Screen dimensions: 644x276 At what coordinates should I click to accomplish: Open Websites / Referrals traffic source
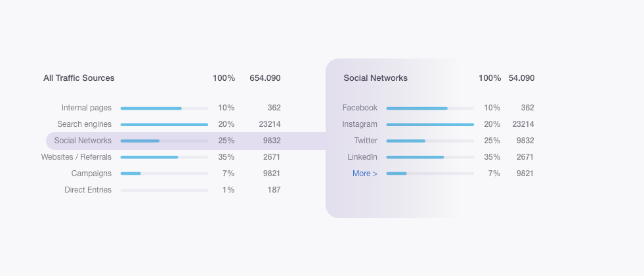point(76,157)
